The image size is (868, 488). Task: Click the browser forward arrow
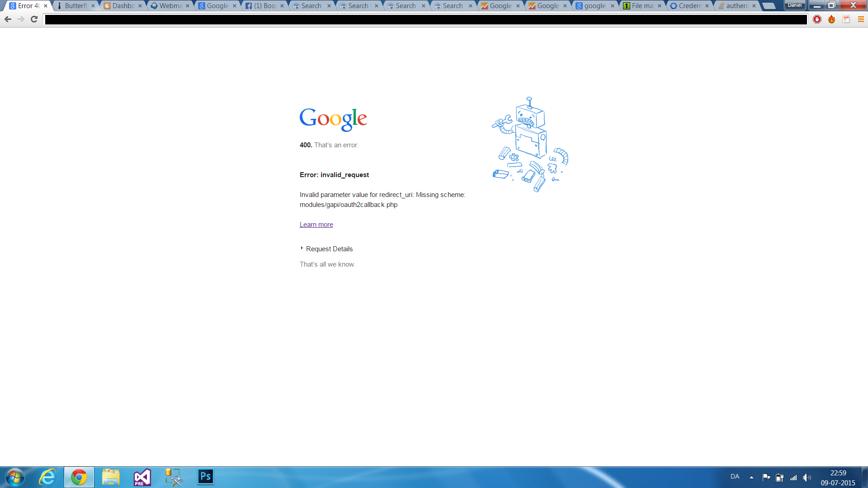point(21,19)
